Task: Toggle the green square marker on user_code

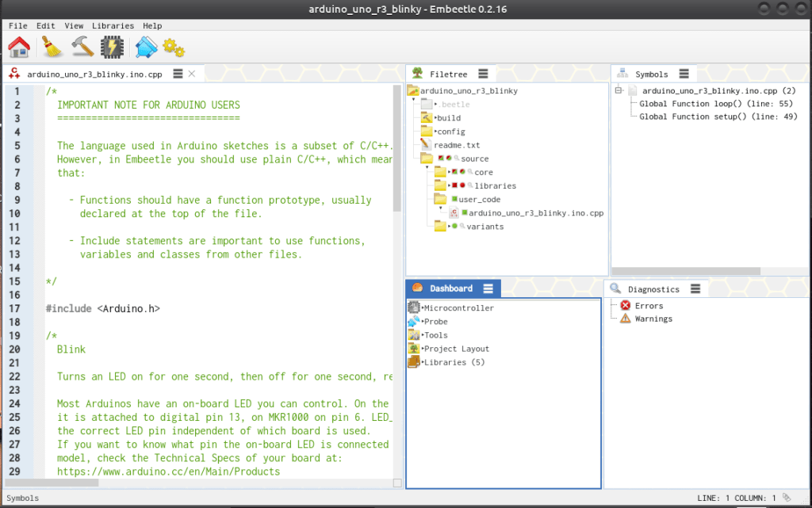Action: tap(454, 199)
